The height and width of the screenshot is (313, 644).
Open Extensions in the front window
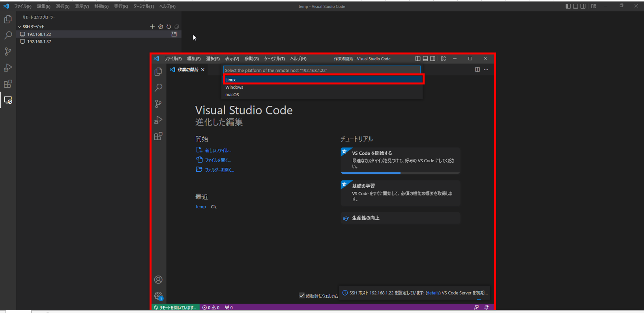point(158,136)
